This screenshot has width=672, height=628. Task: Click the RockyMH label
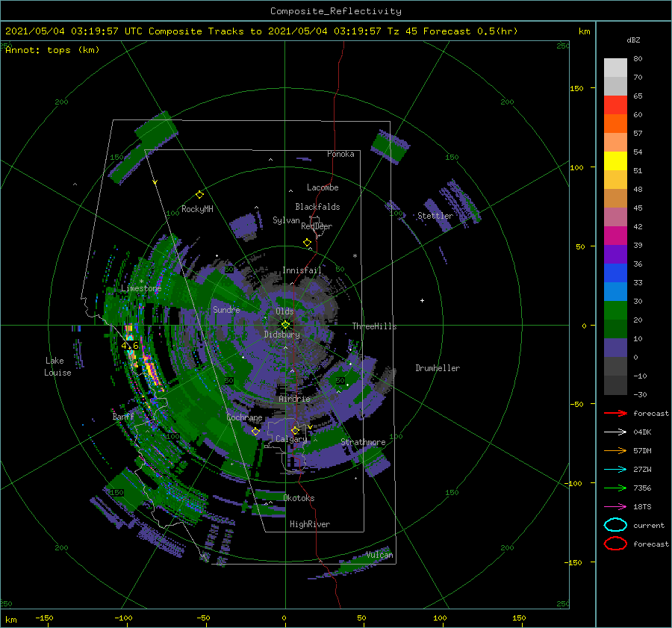pos(197,209)
